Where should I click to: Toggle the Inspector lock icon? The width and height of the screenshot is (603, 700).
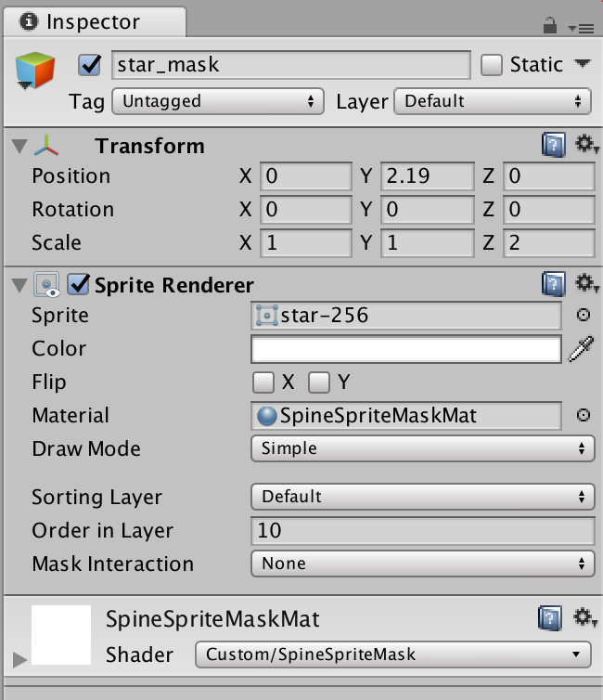click(549, 25)
